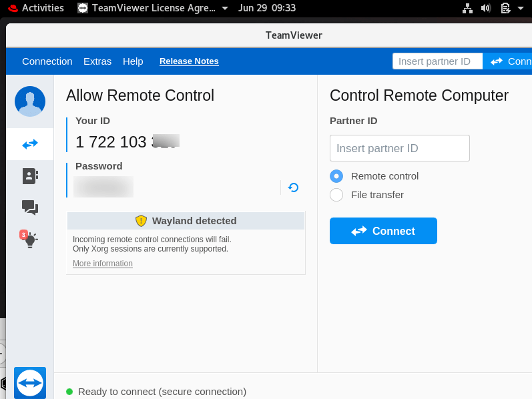Viewport: 532px width, 399px height.
Task: Open the Help menu
Action: coord(133,61)
